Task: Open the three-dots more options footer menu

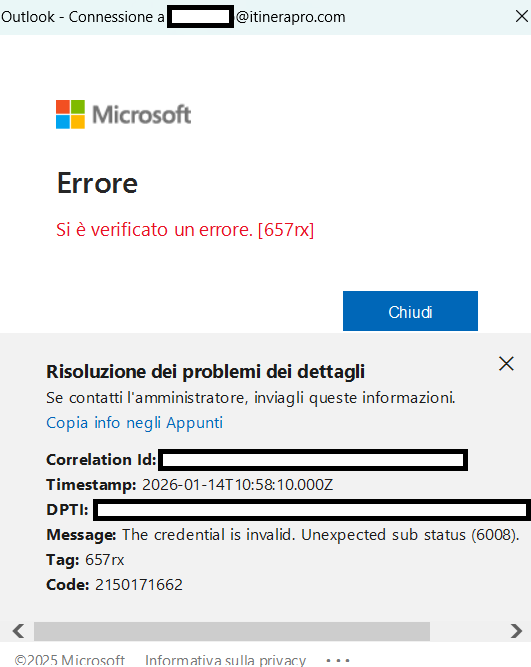Action: (338, 661)
